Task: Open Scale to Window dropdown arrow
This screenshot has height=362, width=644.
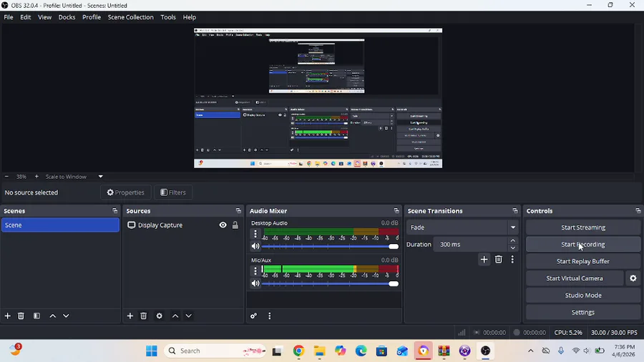Action: [101, 177]
